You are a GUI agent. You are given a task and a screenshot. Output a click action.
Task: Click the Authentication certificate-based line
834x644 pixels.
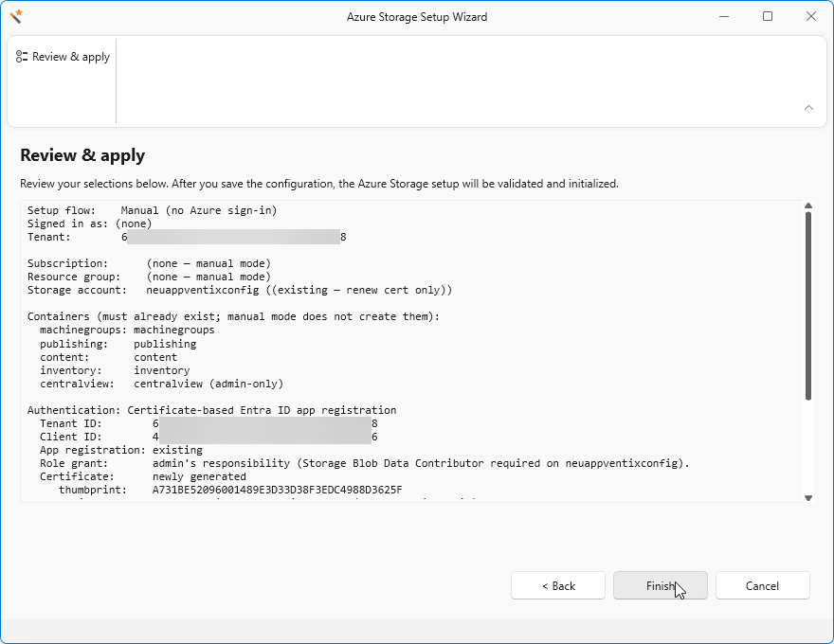pyautogui.click(x=211, y=410)
